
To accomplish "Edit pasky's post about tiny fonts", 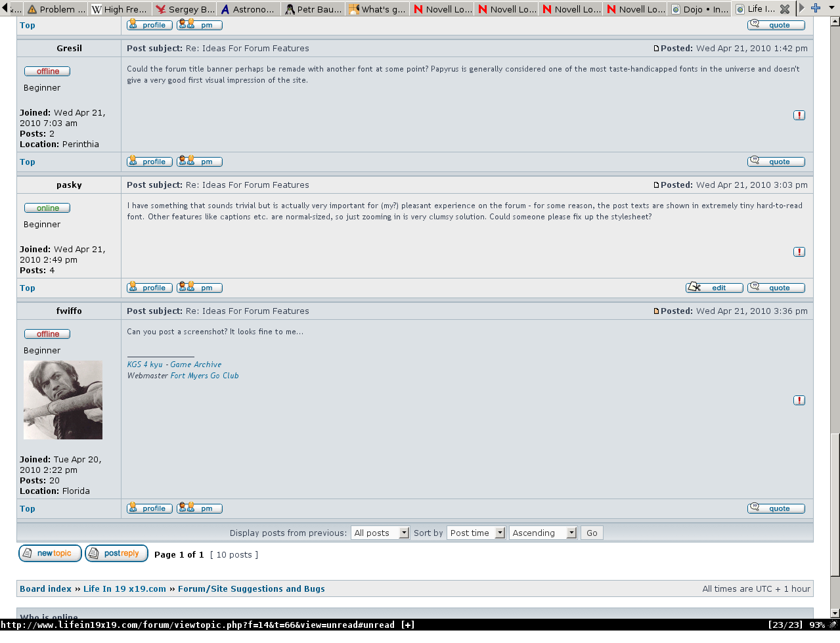I will (x=714, y=287).
